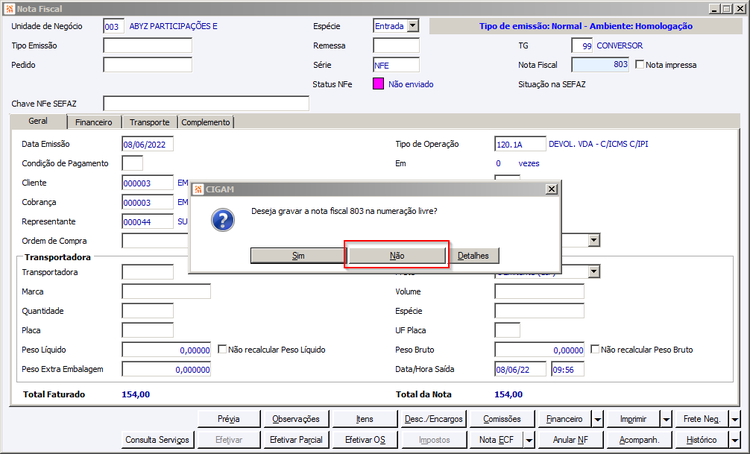The image size is (750, 454).
Task: Open the Imprimir dropdown arrow
Action: coord(666,419)
